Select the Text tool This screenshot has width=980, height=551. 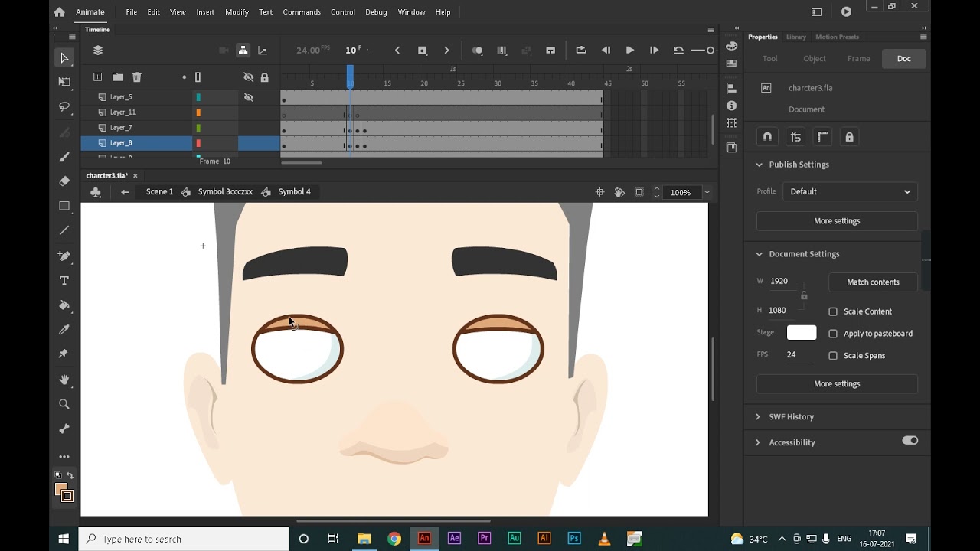pyautogui.click(x=64, y=281)
